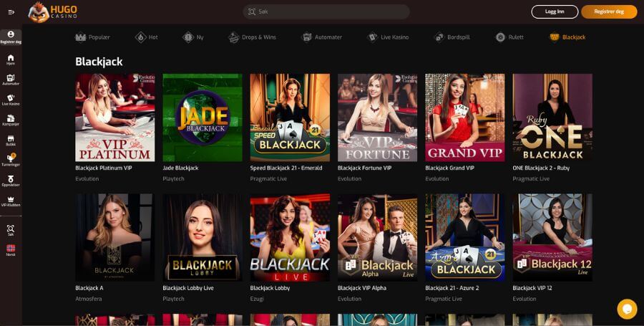
Task: Click the Hugo Casino logo
Action: click(52, 12)
